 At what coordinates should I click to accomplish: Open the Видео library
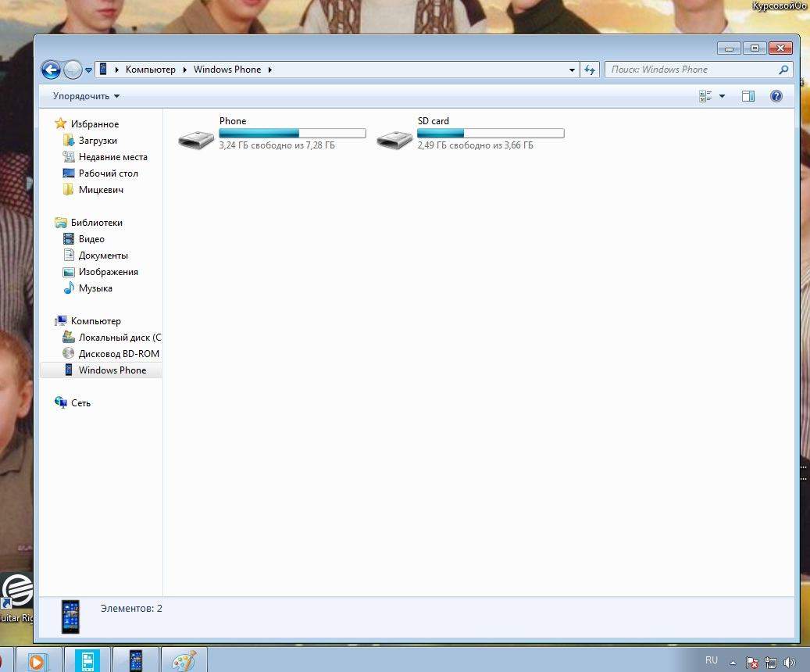tap(91, 239)
